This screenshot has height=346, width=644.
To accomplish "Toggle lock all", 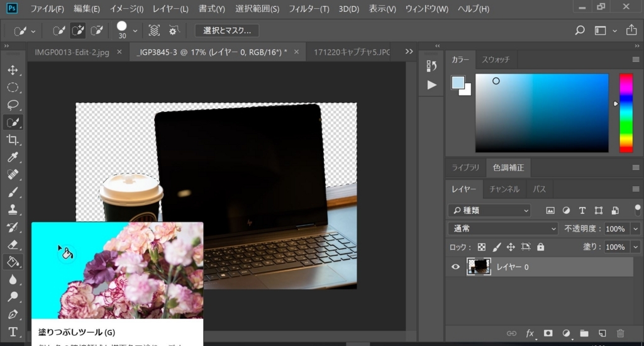I will point(540,247).
